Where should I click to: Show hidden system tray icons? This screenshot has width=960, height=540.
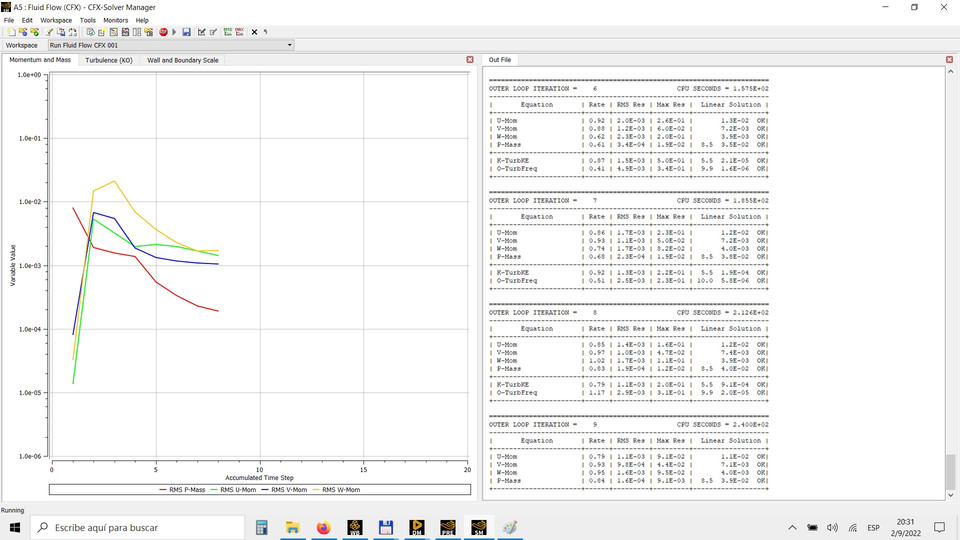pos(793,527)
